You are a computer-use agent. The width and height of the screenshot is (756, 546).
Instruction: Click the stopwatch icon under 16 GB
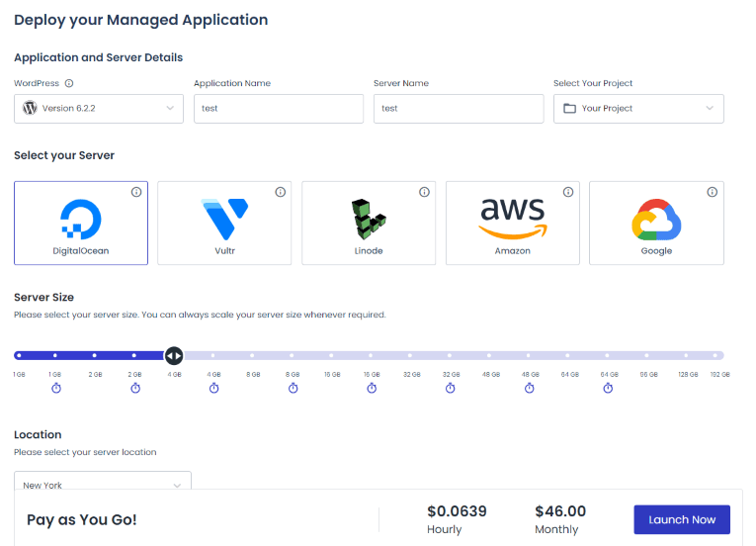pyautogui.click(x=372, y=388)
